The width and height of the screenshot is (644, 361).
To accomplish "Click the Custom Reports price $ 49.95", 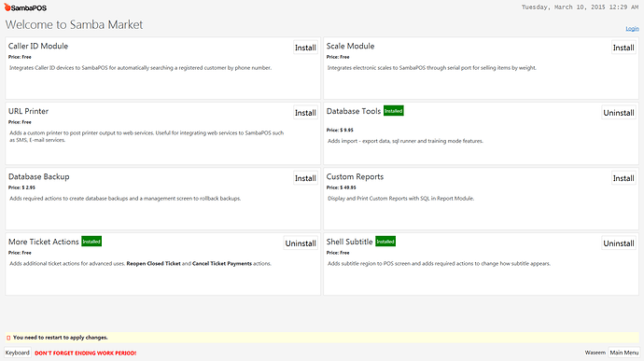I will (342, 187).
